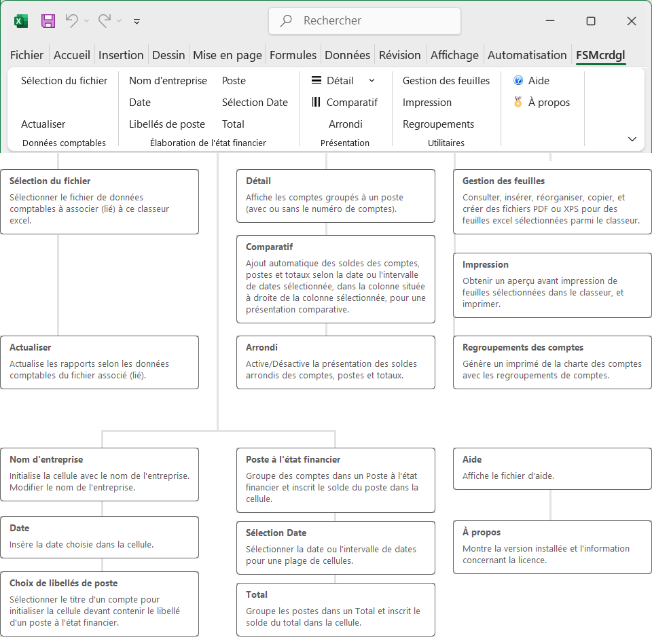Switch to the Formules tab
This screenshot has height=644, width=652.
pos(293,55)
